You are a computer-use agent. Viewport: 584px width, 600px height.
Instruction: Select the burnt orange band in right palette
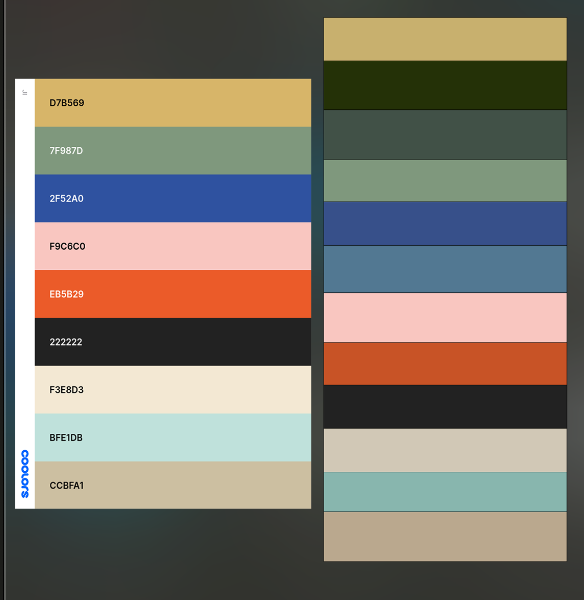[x=445, y=364]
